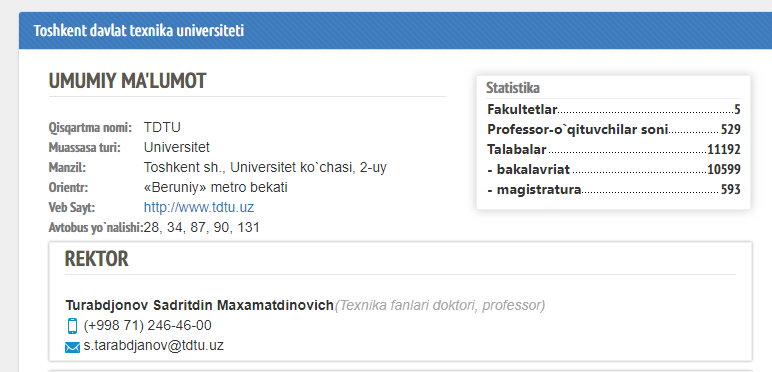Click the Toshkent davlat texnika universiteti header
Image resolution: width=772 pixels, height=372 pixels.
pos(139,31)
